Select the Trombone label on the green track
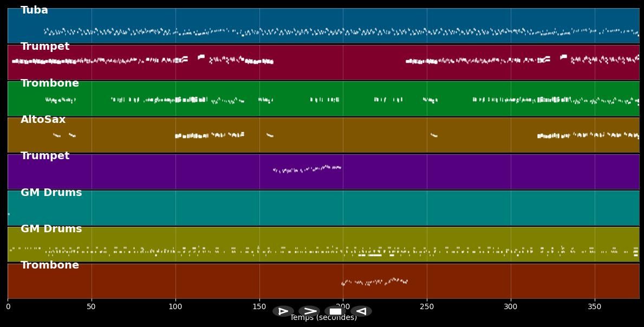The width and height of the screenshot is (644, 327). 50,83
